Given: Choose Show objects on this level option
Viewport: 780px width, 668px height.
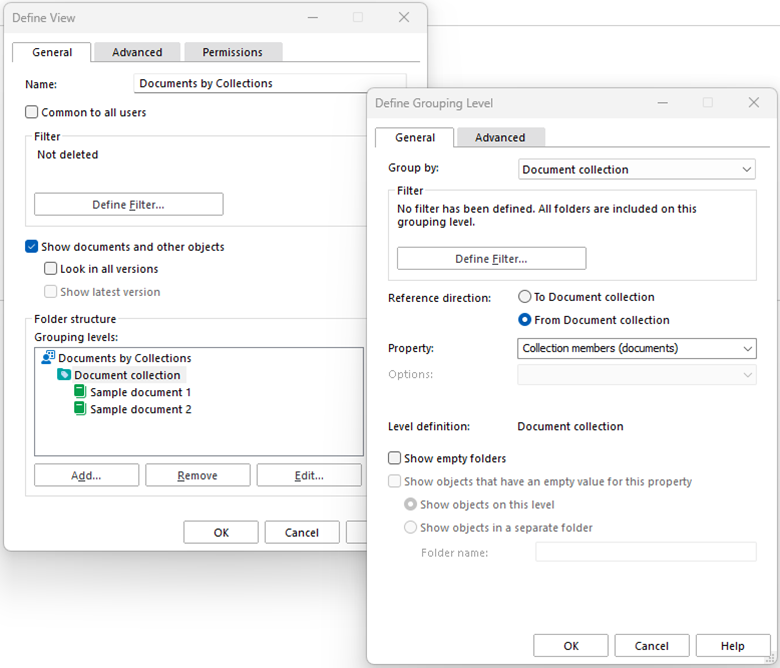Looking at the screenshot, I should pyautogui.click(x=410, y=504).
